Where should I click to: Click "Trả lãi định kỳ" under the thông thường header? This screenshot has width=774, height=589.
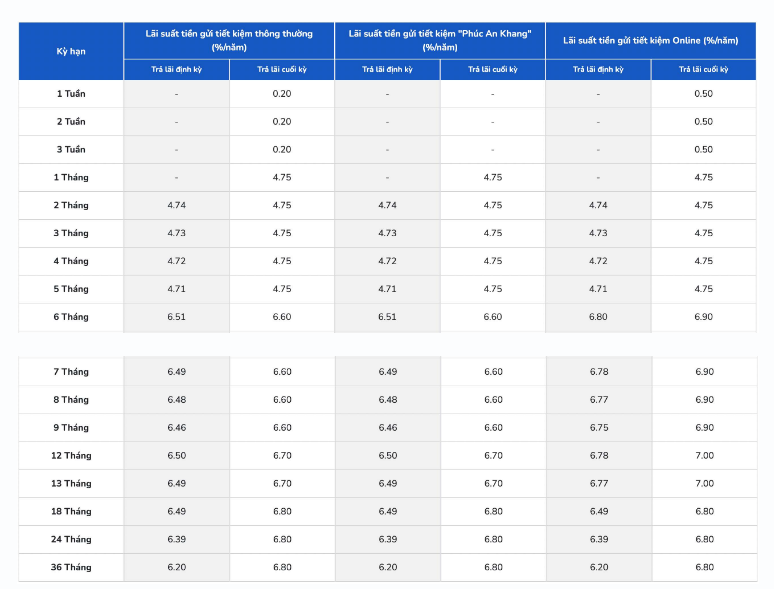point(176,70)
